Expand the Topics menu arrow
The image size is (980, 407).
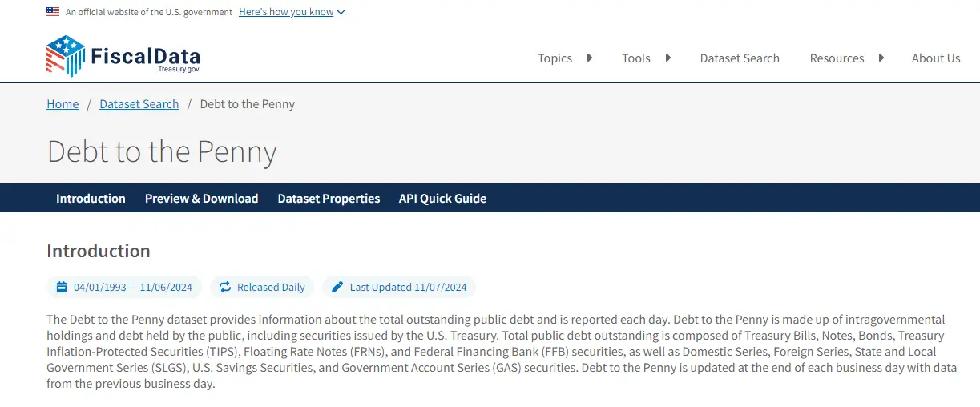590,58
